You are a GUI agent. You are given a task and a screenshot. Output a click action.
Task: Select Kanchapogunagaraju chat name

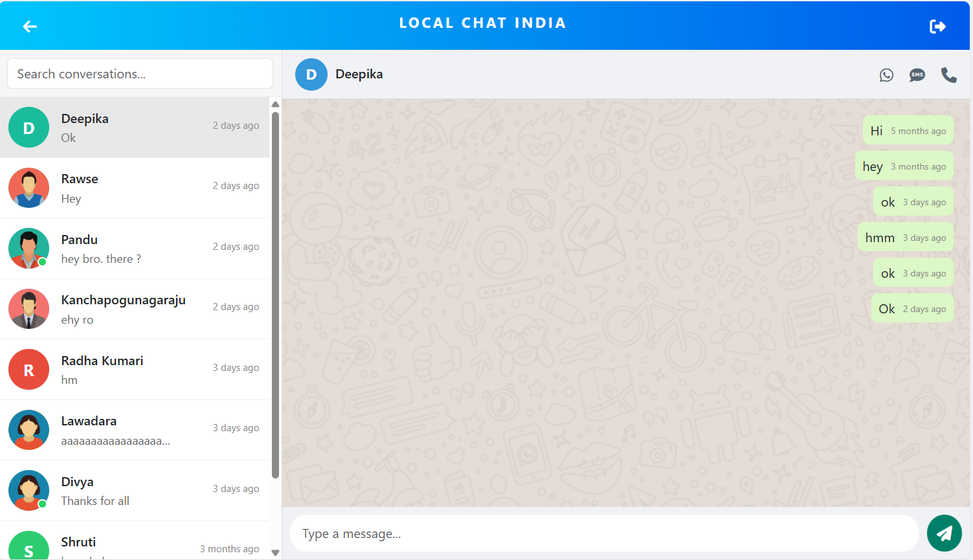(124, 300)
